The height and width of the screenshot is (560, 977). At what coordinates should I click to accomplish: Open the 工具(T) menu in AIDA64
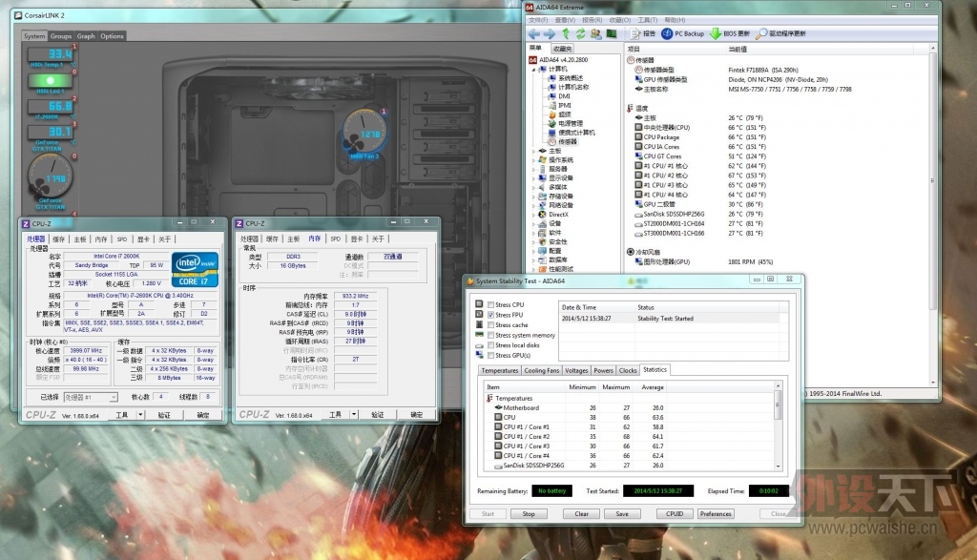coord(649,21)
